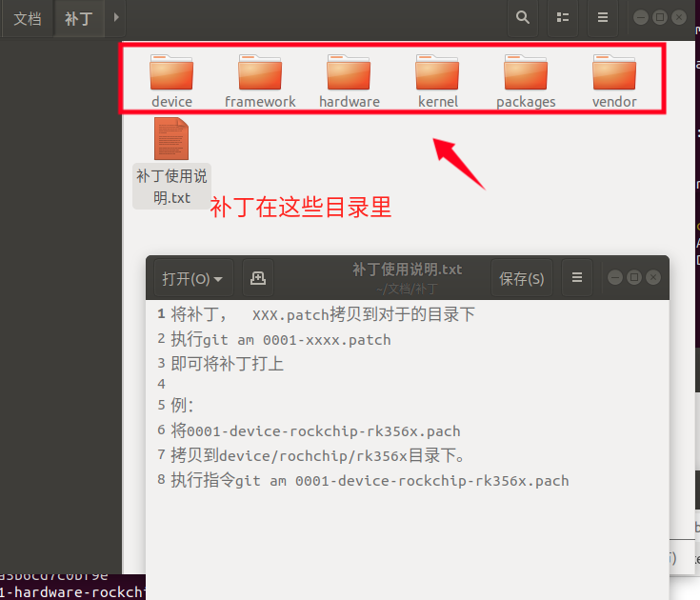This screenshot has height=600, width=700.
Task: Open the hardware folder
Action: [x=350, y=80]
